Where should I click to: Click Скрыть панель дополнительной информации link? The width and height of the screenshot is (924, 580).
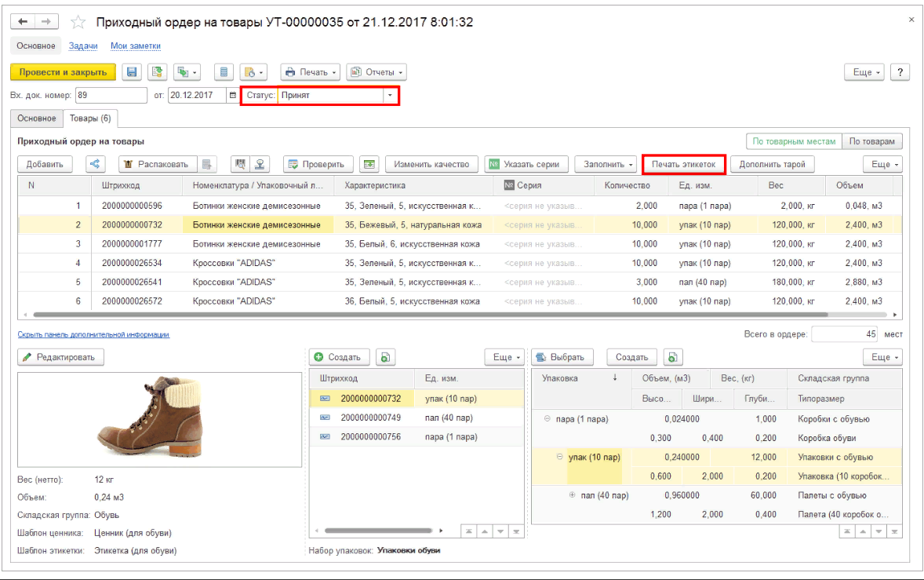(x=93, y=334)
